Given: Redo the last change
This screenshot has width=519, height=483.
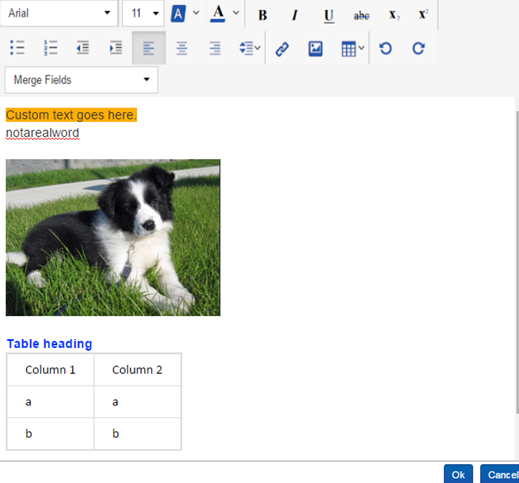Looking at the screenshot, I should [418, 48].
